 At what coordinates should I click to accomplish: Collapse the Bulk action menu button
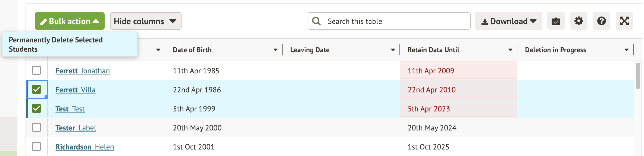pos(70,21)
